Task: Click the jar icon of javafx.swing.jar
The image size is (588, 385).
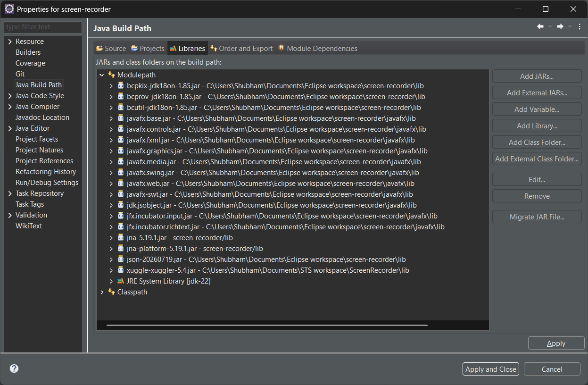Action: click(x=121, y=173)
